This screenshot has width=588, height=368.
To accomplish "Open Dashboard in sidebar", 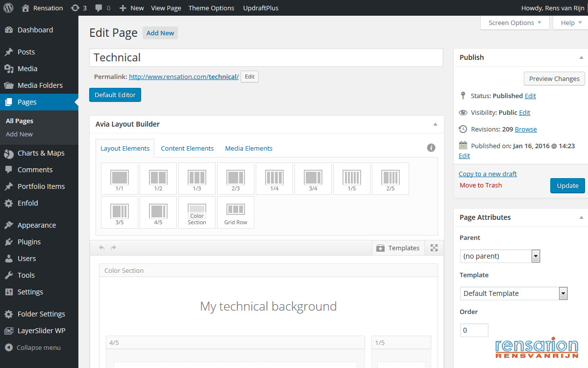I will click(x=39, y=30).
